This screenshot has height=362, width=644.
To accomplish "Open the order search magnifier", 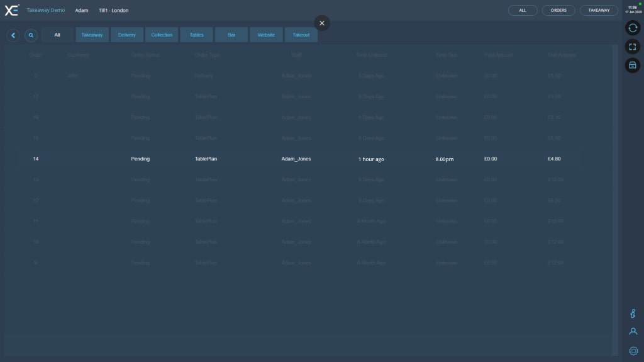I will (x=31, y=35).
